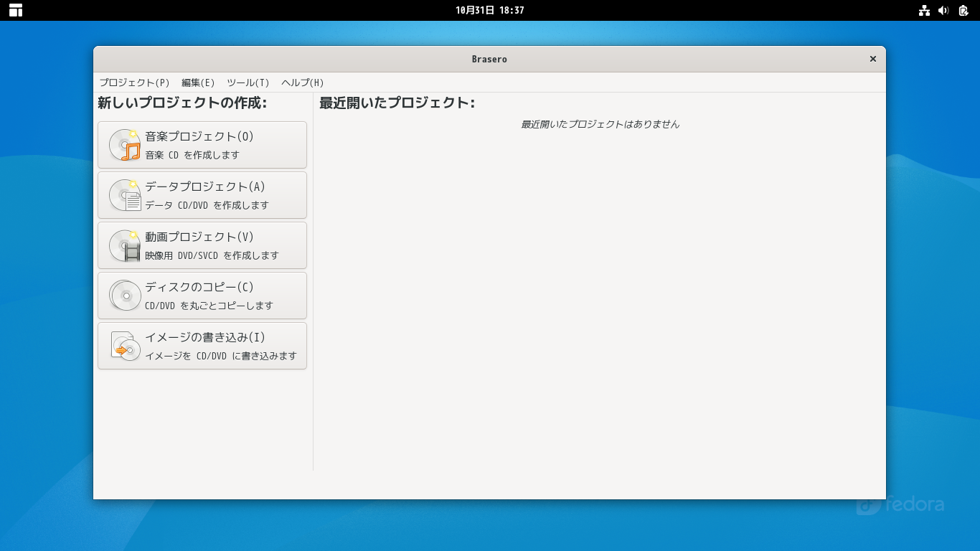Click the disc with document icon

point(125,195)
